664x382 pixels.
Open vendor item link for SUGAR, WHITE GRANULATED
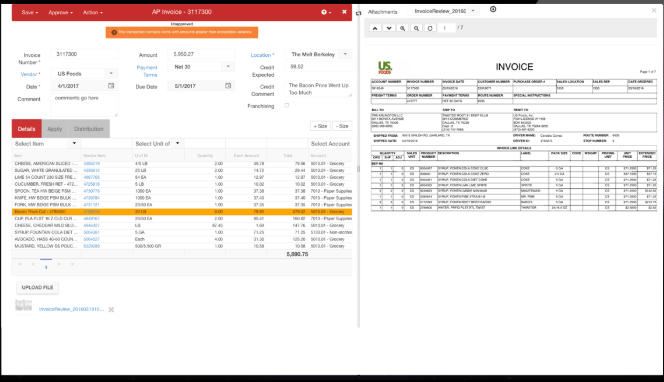click(x=91, y=170)
